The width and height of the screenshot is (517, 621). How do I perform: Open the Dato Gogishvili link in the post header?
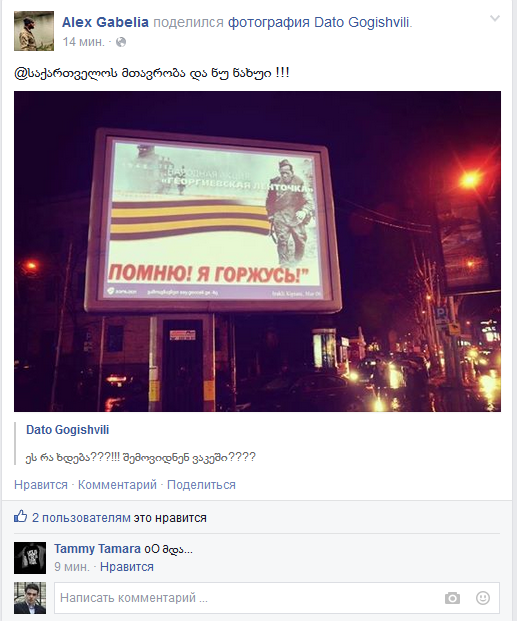[x=362, y=22]
